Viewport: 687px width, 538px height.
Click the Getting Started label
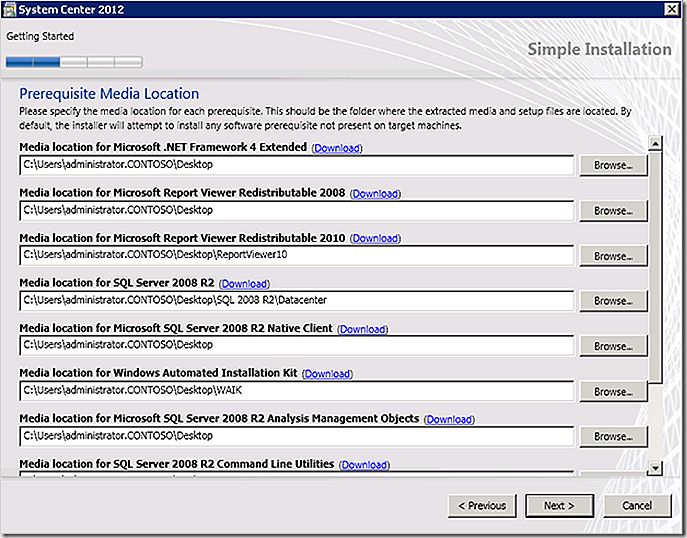(40, 36)
